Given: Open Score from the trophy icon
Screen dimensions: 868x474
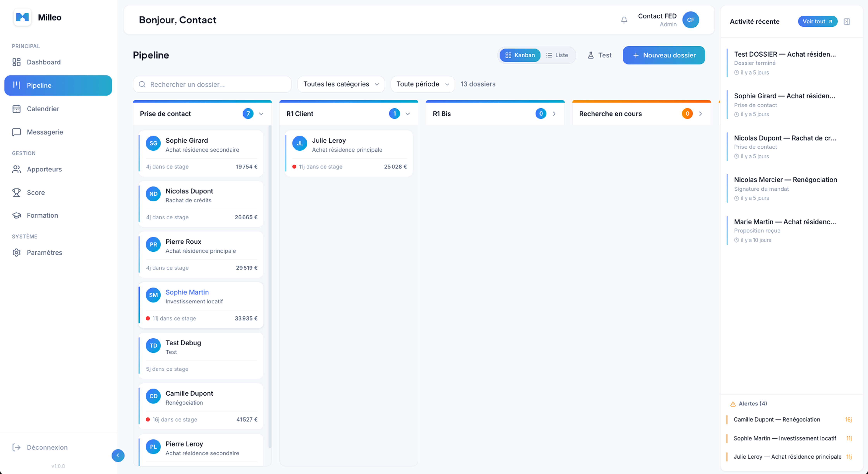Looking at the screenshot, I should point(16,193).
